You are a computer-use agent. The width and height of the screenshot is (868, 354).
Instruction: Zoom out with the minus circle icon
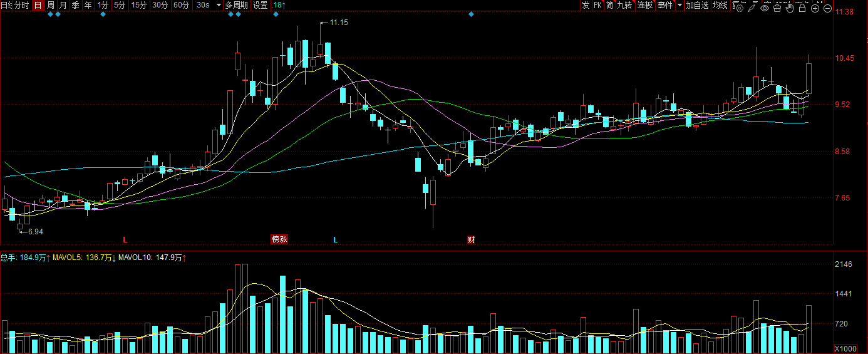[827, 8]
